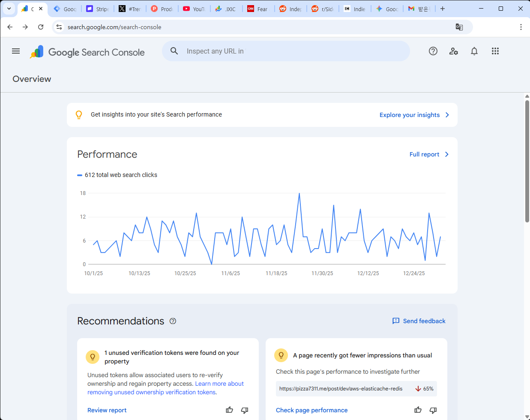The height and width of the screenshot is (420, 530).
Task: Click Review report link
Action: pyautogui.click(x=107, y=410)
